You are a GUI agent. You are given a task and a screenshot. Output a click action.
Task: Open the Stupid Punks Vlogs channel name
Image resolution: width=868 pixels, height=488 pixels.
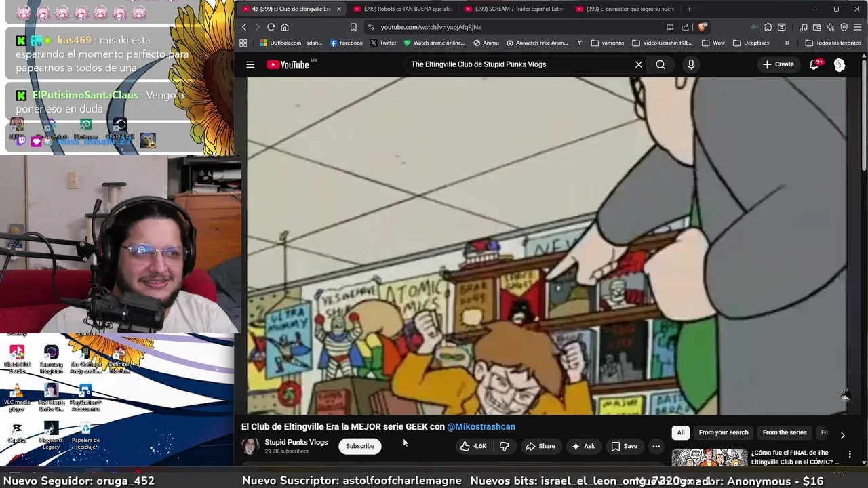[296, 442]
